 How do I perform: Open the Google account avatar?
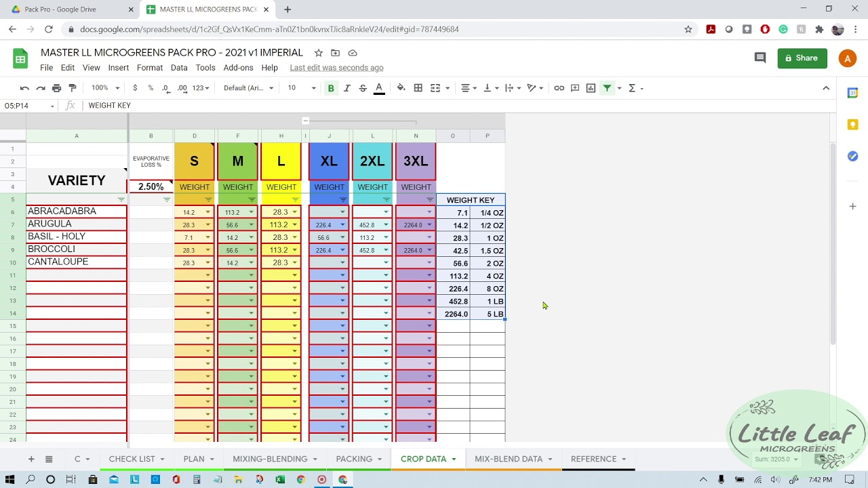[847, 58]
